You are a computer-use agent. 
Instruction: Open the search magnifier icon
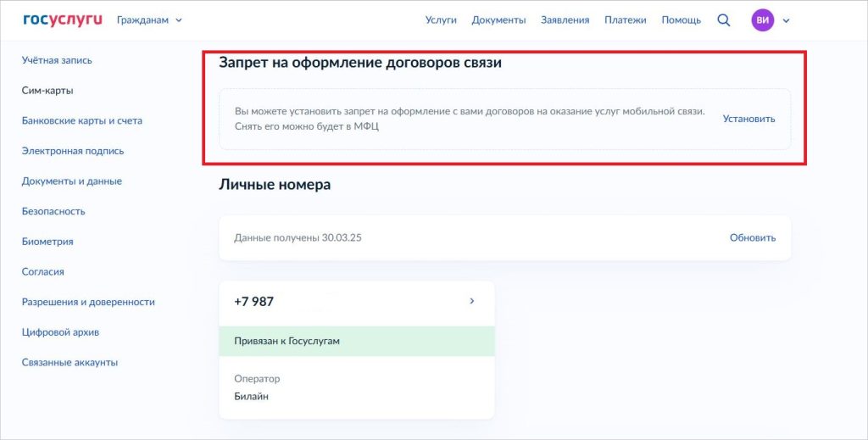pyautogui.click(x=723, y=20)
